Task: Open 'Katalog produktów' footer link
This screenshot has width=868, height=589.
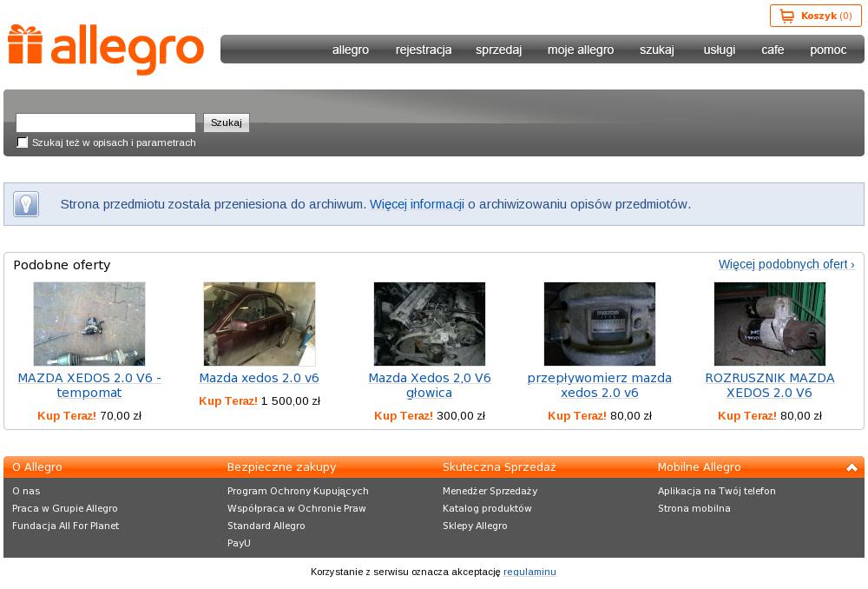Action: tap(487, 508)
